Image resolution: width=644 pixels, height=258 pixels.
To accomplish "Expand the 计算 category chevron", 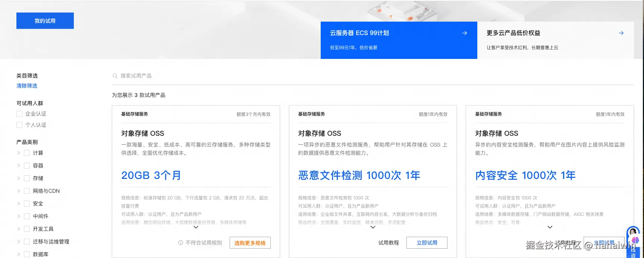I will tap(19, 153).
